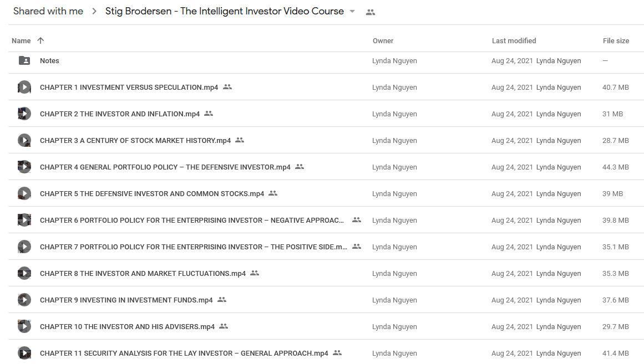Click shared icon beside CHAPTER 11 SECURITY ANALYSIS file
The width and height of the screenshot is (644, 364).
pos(337,353)
